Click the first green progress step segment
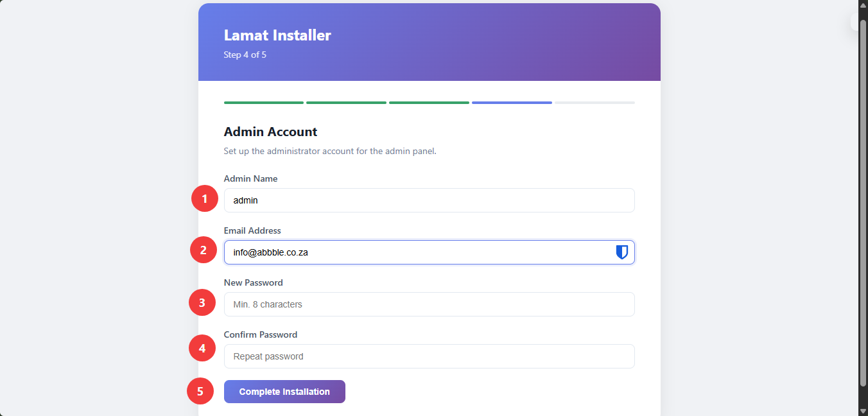Screen dimensions: 868x416 coord(264,103)
